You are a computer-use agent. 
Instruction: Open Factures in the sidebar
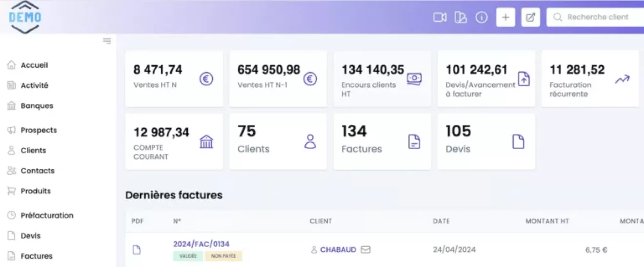pos(37,256)
